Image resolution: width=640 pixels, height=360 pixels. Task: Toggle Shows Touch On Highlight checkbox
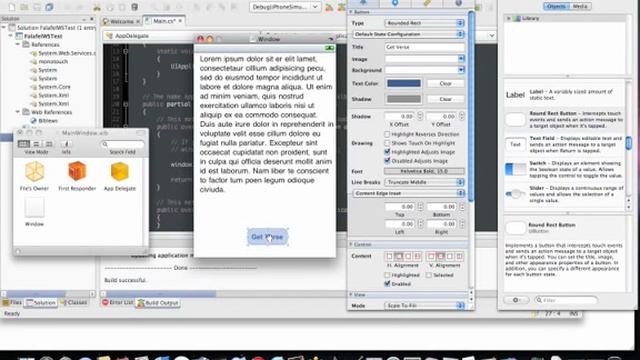[x=387, y=143]
